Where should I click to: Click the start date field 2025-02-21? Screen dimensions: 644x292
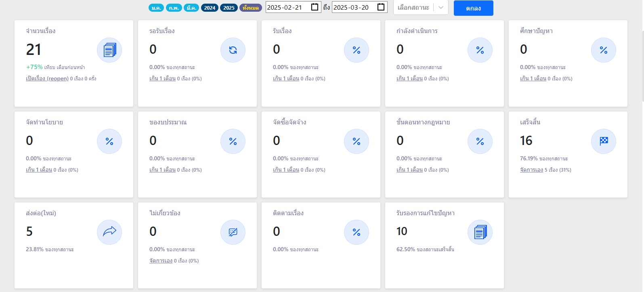click(294, 7)
